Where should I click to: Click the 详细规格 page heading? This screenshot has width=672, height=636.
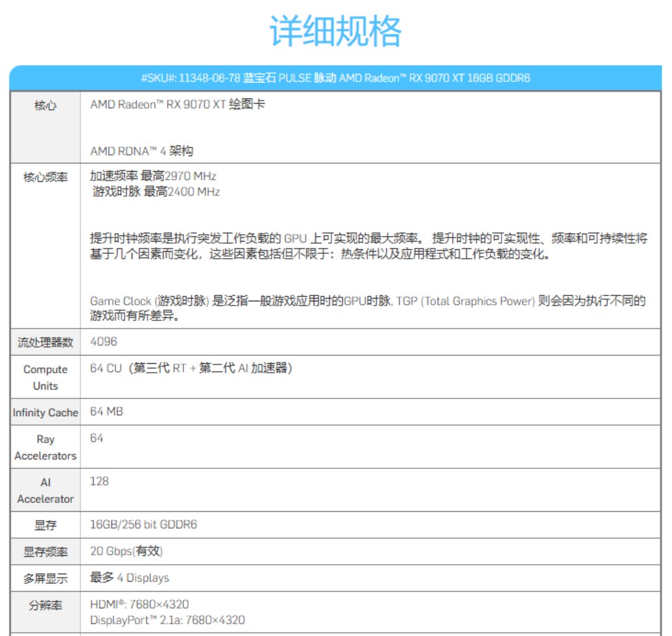[x=335, y=31]
